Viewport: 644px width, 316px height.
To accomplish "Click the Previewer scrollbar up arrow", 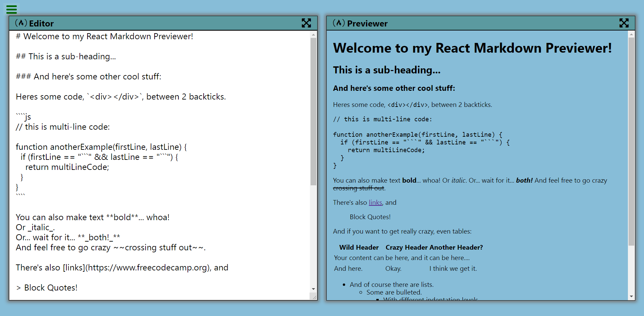I will pyautogui.click(x=631, y=34).
